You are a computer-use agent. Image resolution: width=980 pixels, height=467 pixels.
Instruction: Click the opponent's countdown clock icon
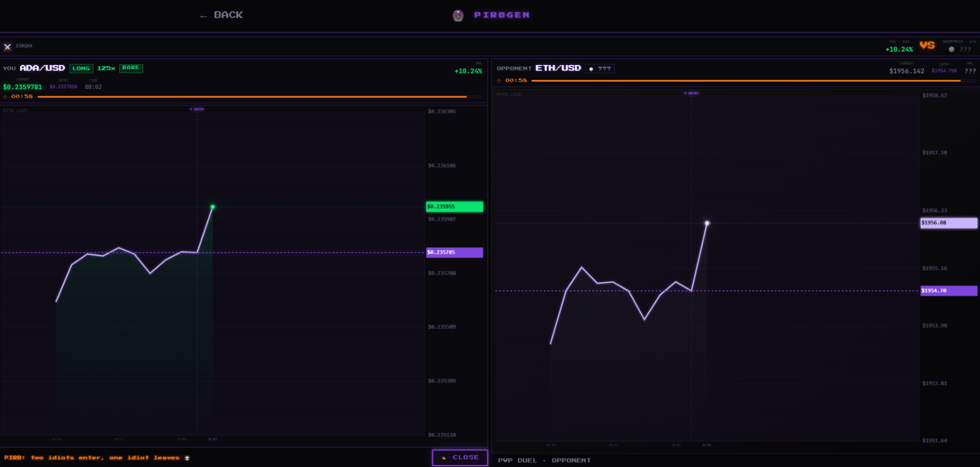click(499, 81)
